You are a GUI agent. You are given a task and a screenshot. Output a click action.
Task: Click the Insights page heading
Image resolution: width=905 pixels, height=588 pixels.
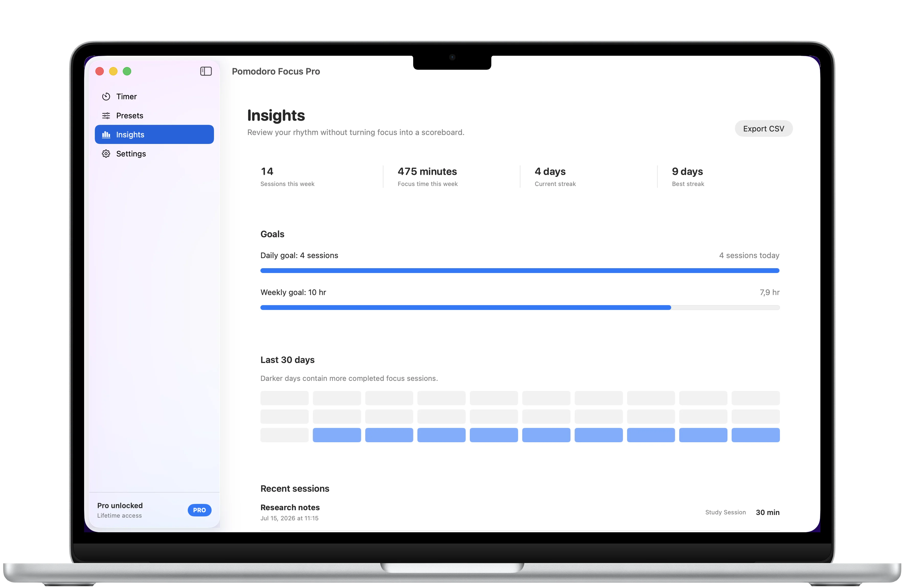276,115
